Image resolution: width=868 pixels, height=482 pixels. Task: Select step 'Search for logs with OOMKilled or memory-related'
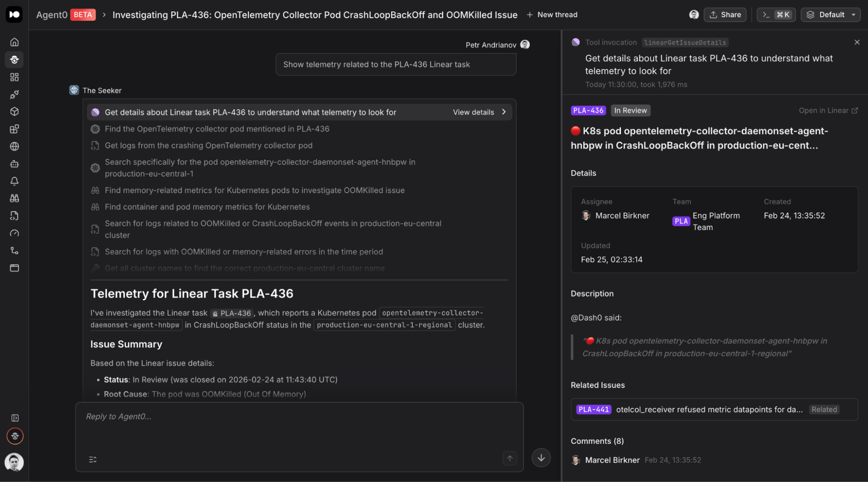[x=244, y=252]
